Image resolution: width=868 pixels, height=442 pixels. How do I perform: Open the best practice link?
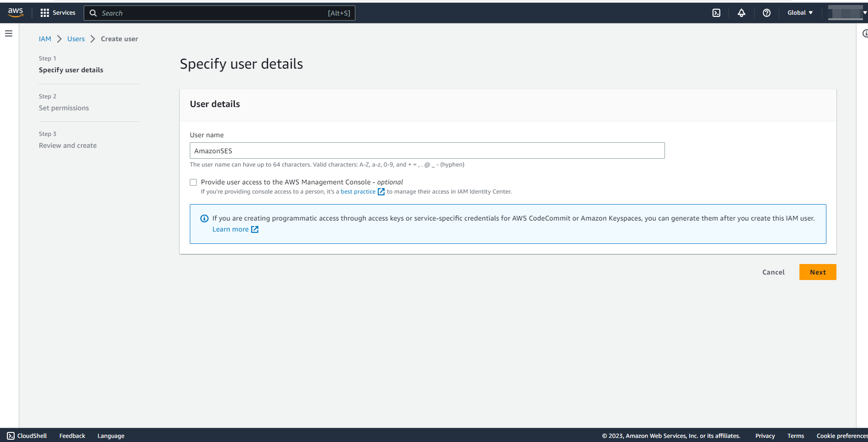coord(358,192)
